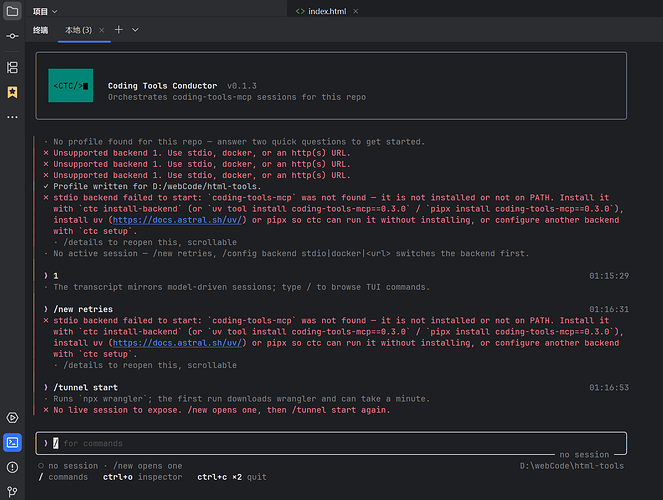Screen dimensions: 663x500
Task: Click the 终端 terminal panel label
Action: tap(41, 30)
